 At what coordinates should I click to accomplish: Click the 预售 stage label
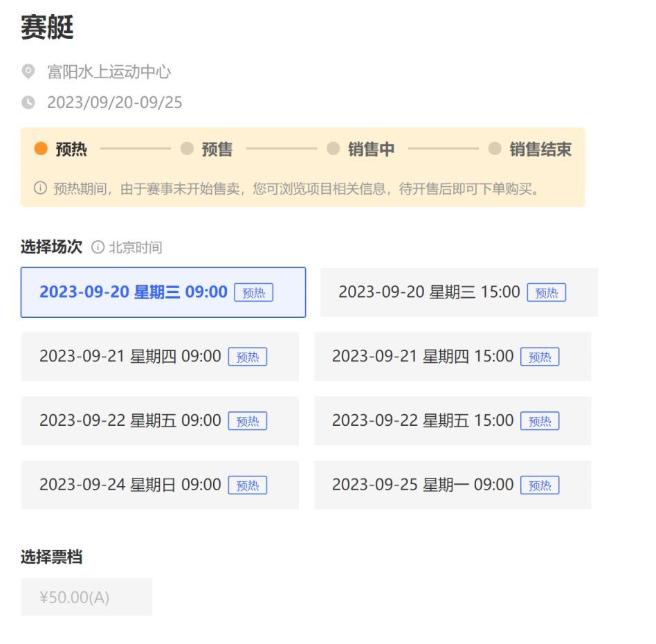[x=217, y=149]
